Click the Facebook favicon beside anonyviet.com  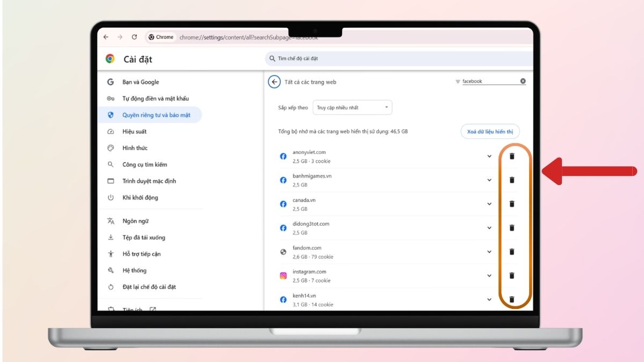283,157
